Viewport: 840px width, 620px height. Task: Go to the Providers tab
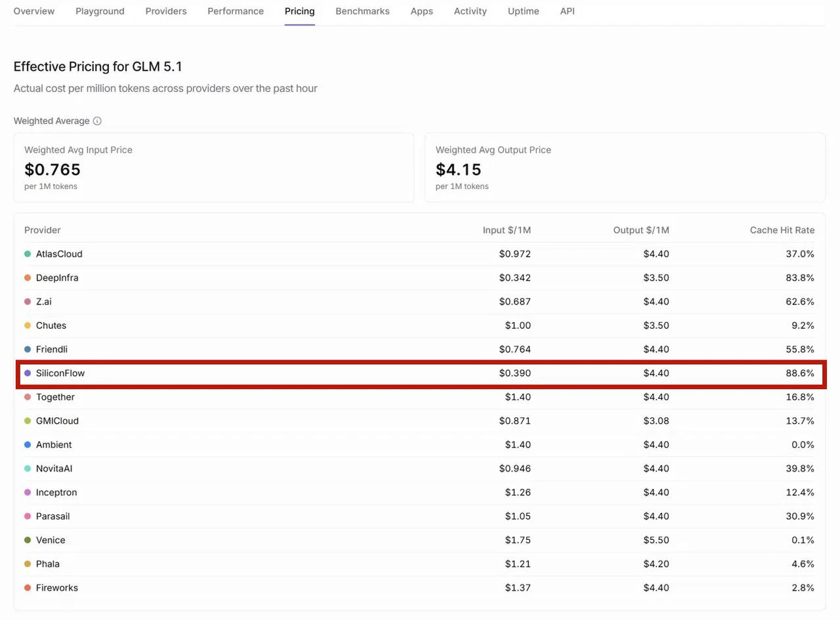[x=166, y=11]
